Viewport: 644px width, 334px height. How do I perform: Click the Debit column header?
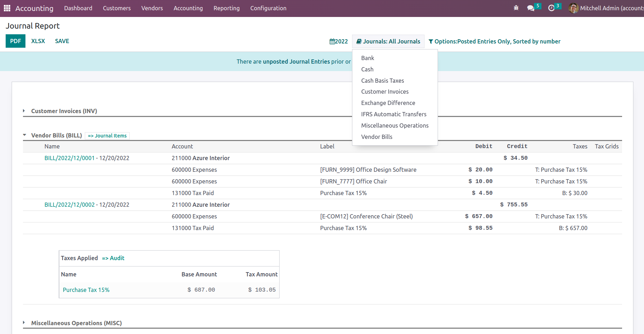coord(484,146)
